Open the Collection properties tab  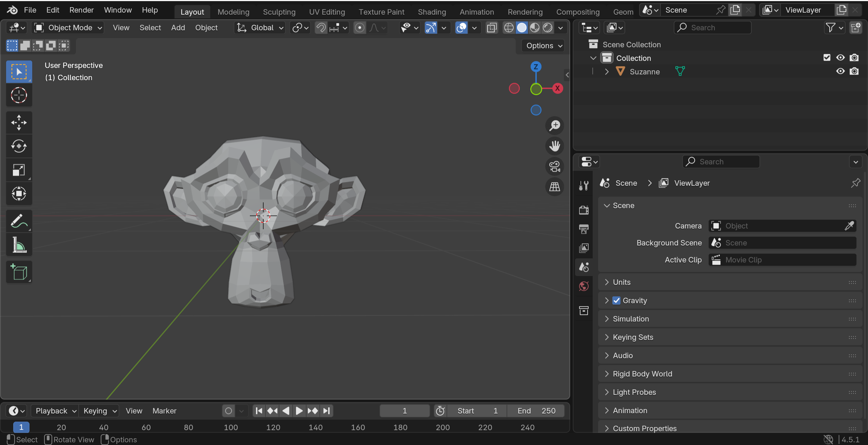click(x=584, y=310)
